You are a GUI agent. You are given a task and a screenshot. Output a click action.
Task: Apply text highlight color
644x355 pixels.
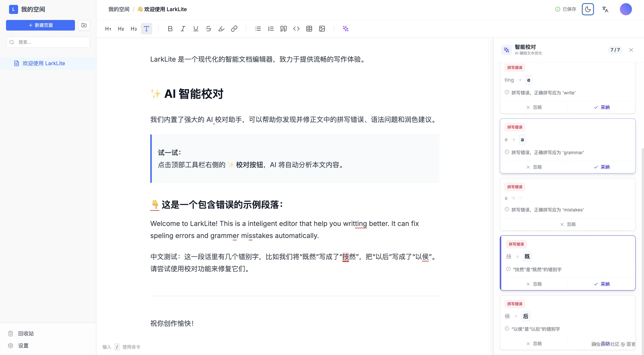(x=221, y=28)
